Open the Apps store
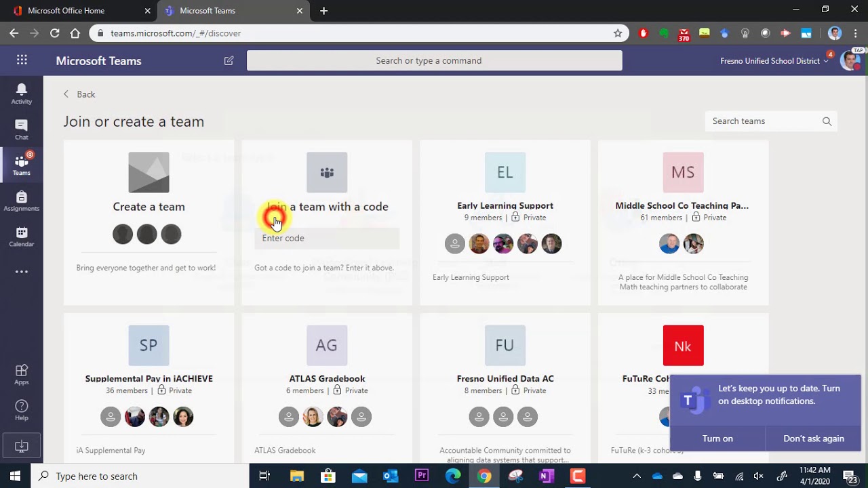 pos(21,374)
